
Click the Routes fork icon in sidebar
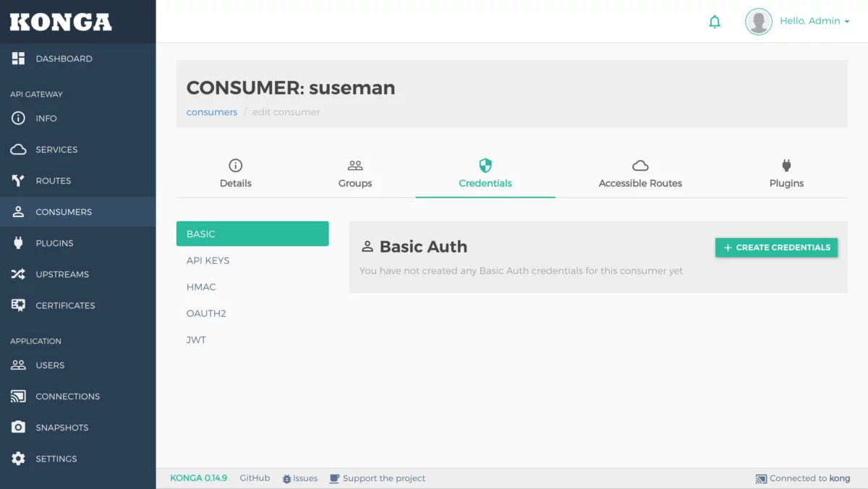click(x=18, y=181)
